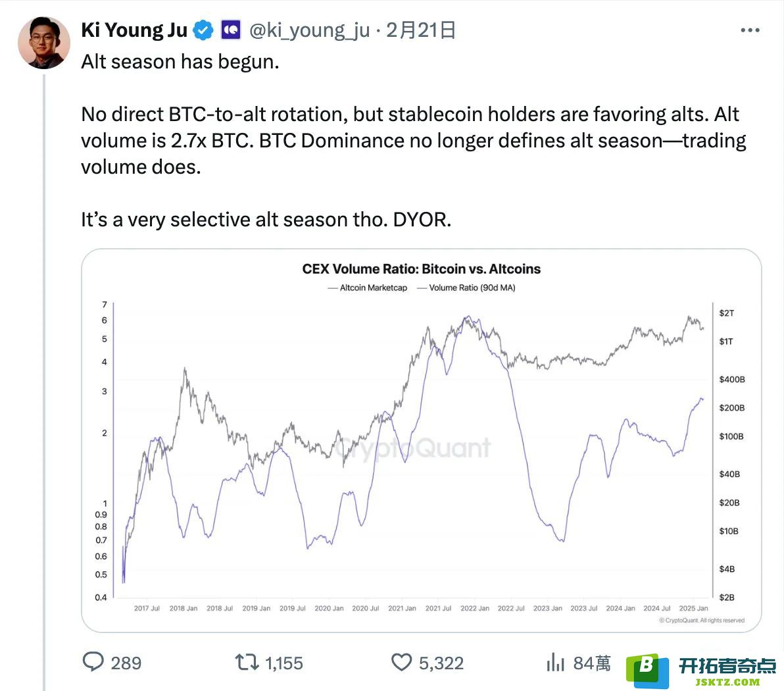
Task: Click the blue verified checkmark badge
Action: pos(203,30)
